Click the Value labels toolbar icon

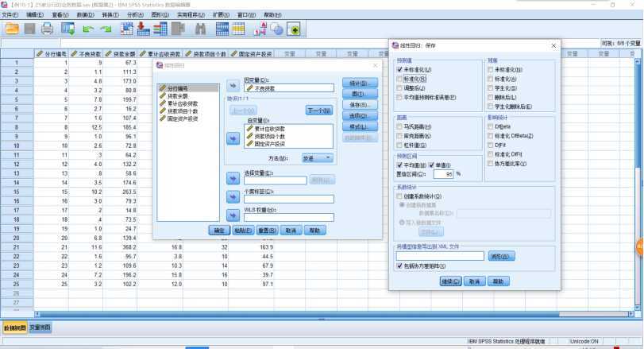point(260,29)
